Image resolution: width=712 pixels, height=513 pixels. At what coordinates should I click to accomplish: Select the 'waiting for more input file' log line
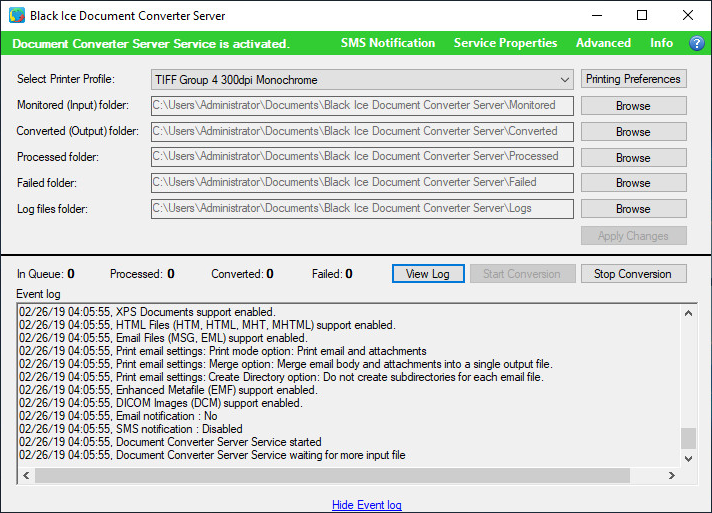212,455
